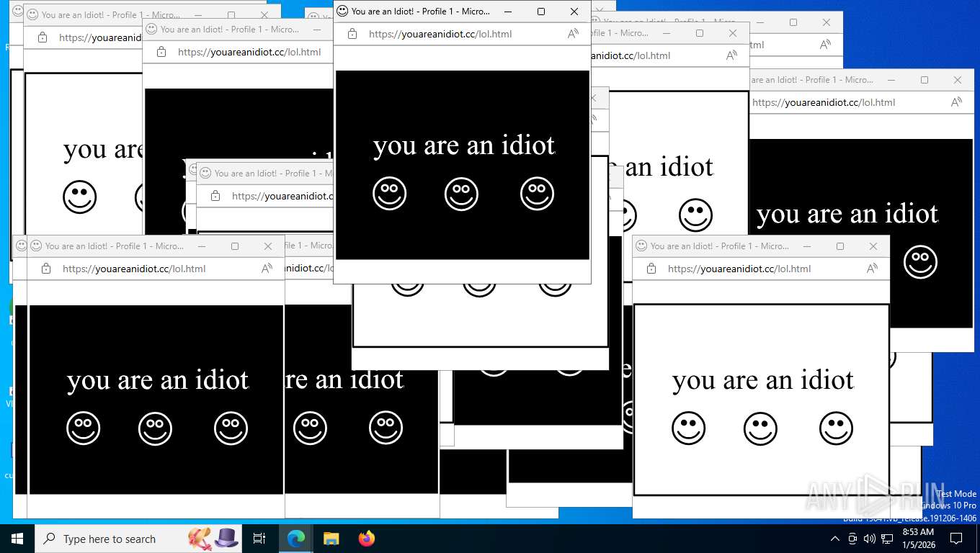This screenshot has height=553, width=980.
Task: Click lock icon in bottom-left black window
Action: tap(46, 269)
